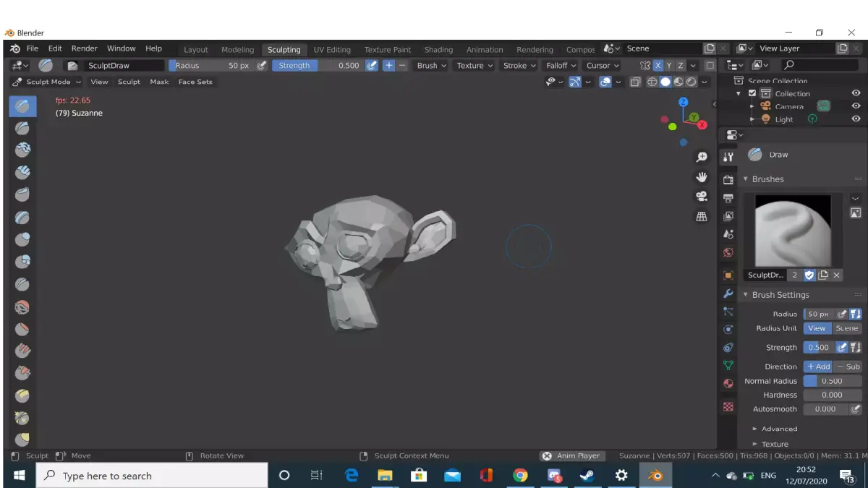Click the Add direction button
This screenshot has width=868, height=488.
[818, 366]
